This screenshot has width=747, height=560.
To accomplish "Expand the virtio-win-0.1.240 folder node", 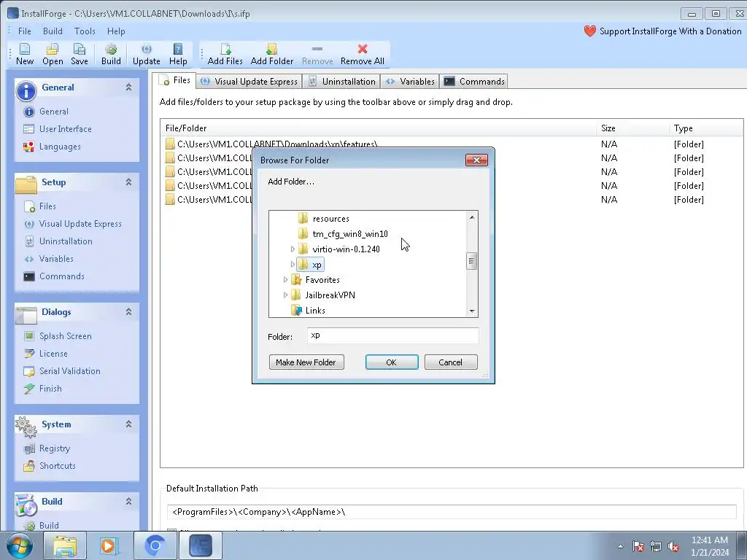I will coord(293,249).
